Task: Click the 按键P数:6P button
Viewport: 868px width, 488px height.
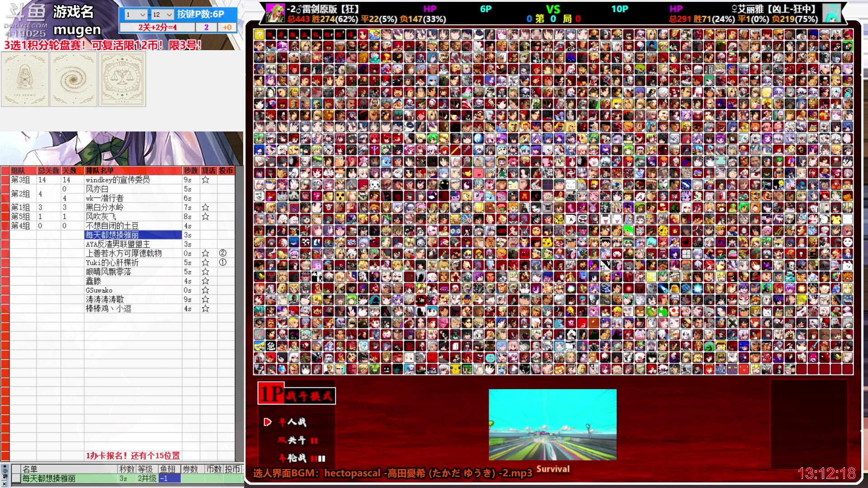Action: tap(201, 14)
